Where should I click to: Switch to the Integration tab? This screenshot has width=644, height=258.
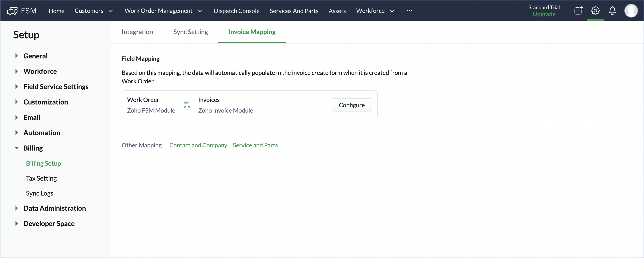coord(137,32)
